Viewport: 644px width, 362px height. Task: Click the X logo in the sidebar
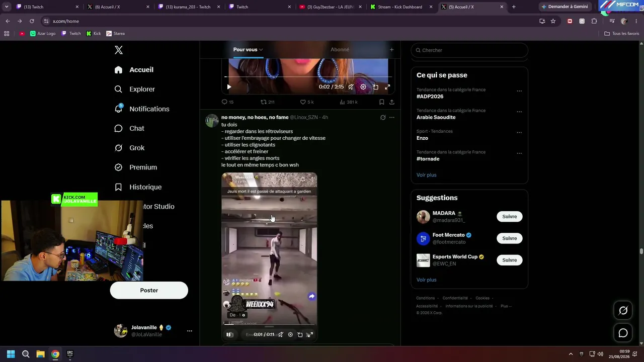119,50
